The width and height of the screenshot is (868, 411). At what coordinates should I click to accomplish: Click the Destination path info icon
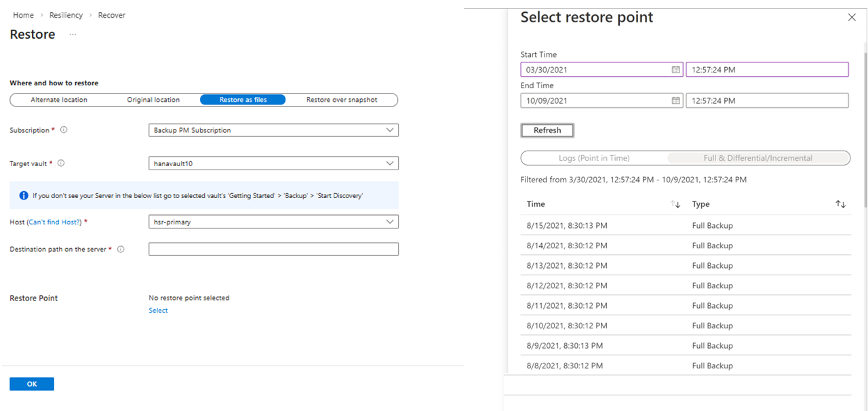[x=121, y=250]
